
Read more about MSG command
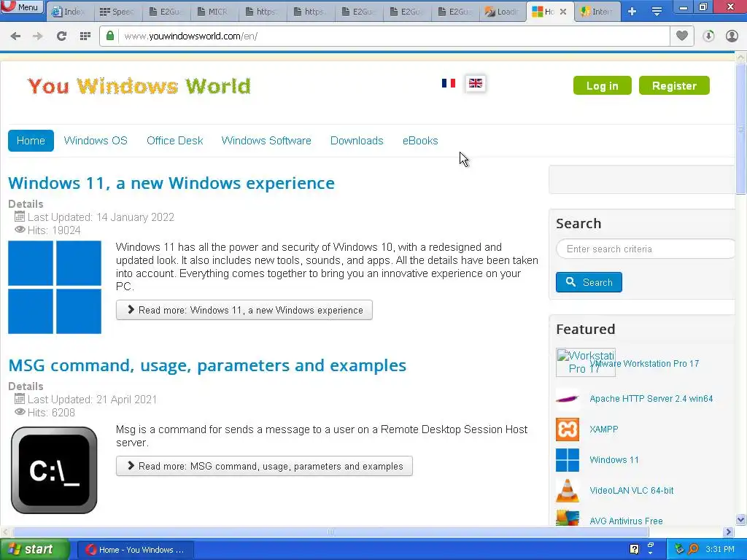264,466
